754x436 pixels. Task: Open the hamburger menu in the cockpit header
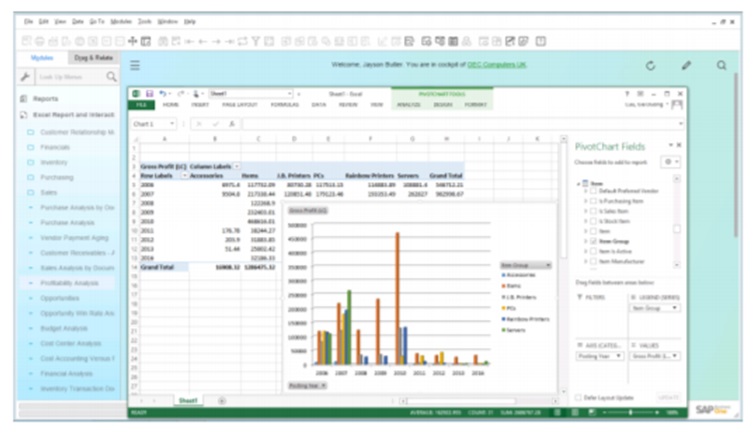point(135,65)
